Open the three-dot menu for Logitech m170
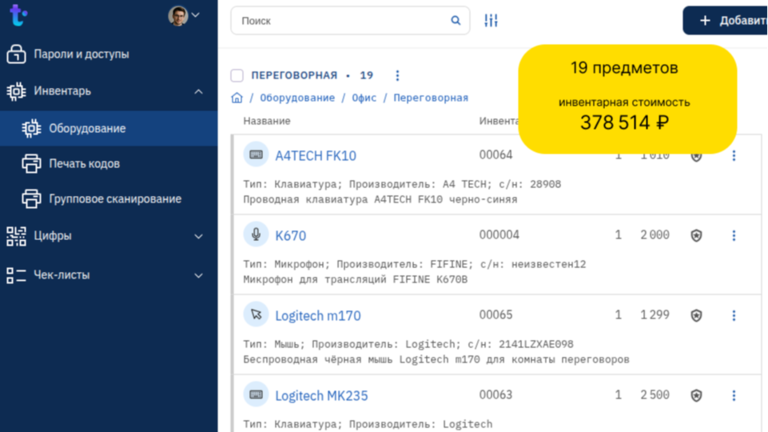The image size is (768, 432). tap(734, 315)
